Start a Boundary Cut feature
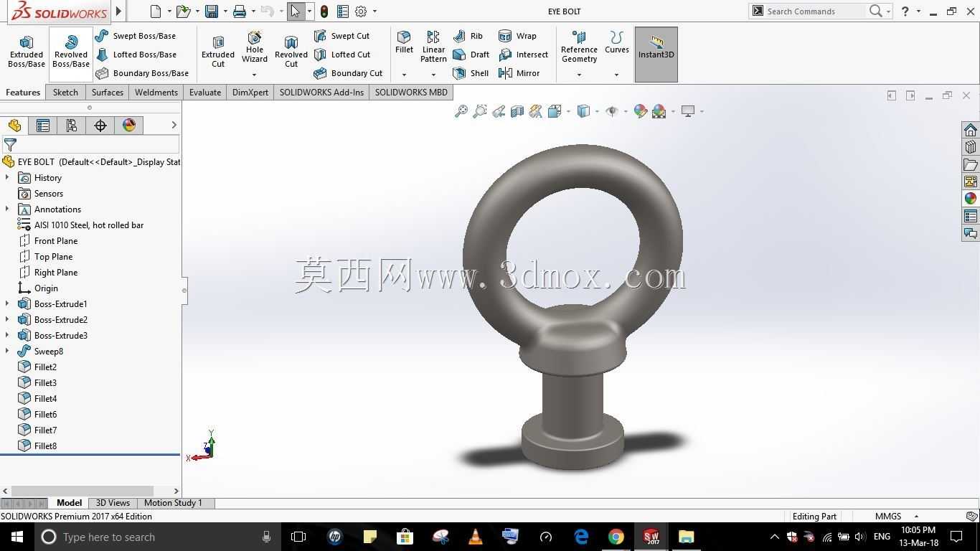Screen dimensions: 980x551 click(x=349, y=73)
